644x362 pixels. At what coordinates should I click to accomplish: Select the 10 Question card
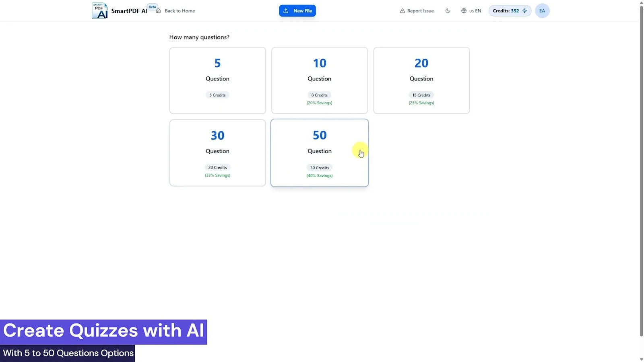pos(320,80)
